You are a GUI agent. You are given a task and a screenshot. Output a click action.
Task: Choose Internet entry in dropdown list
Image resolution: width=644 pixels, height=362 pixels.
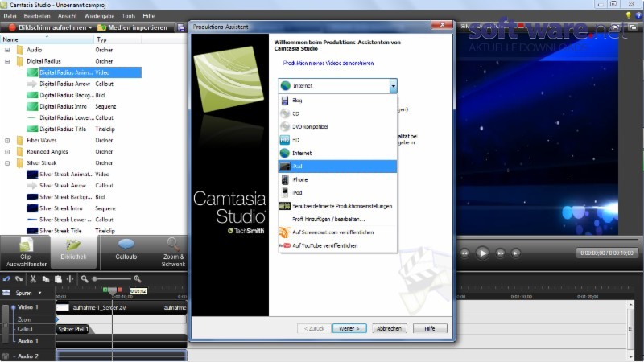(337, 153)
